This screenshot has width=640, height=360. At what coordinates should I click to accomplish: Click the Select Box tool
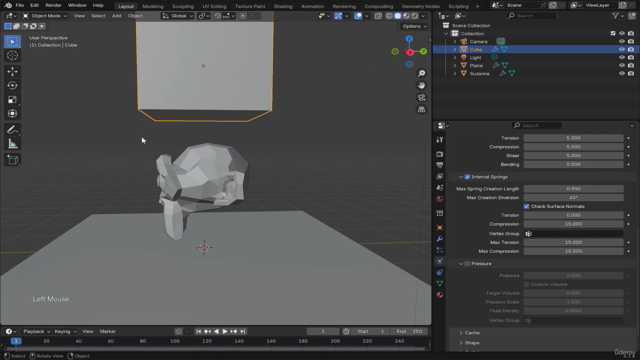[12, 42]
